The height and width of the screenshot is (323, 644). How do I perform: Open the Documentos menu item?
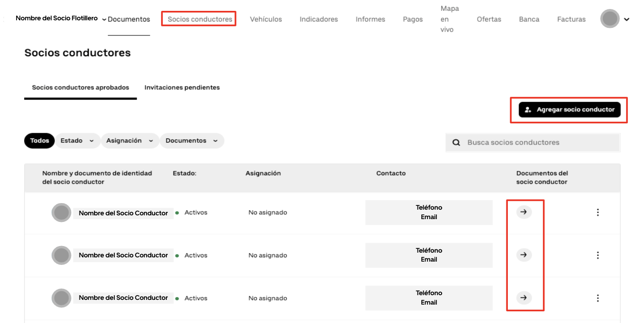(x=129, y=19)
